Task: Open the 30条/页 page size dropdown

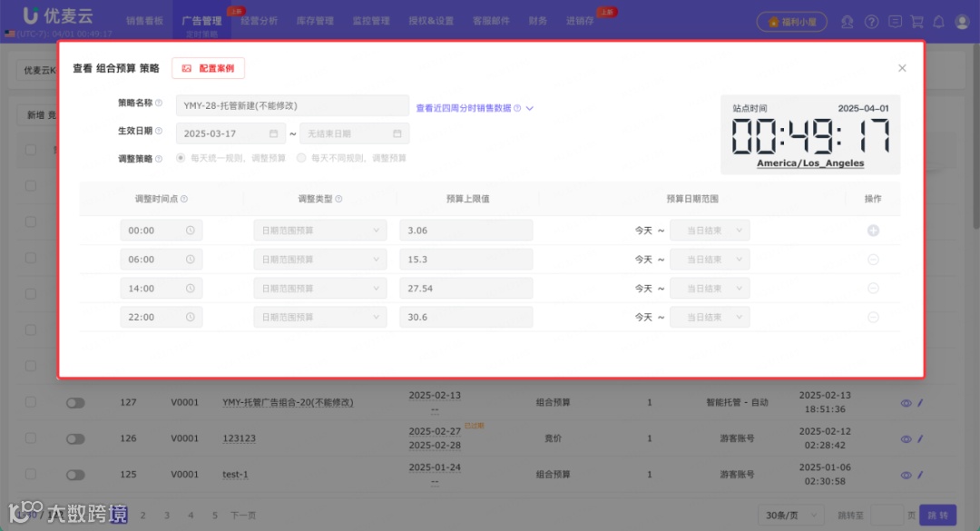Action: pos(789,514)
